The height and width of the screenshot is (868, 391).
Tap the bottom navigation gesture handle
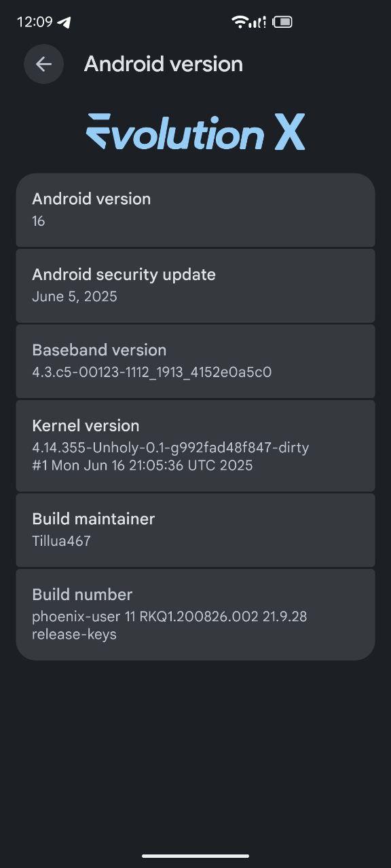click(195, 856)
